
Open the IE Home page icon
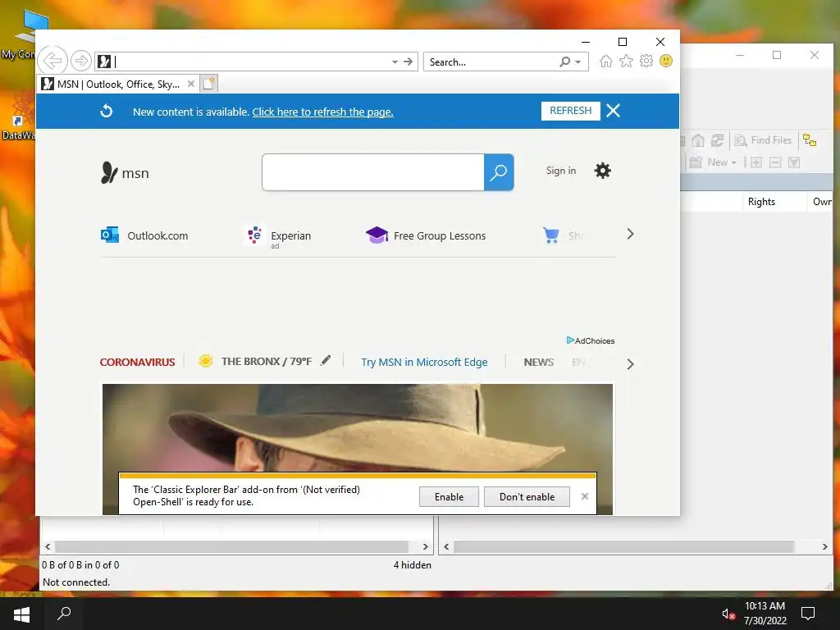click(606, 61)
